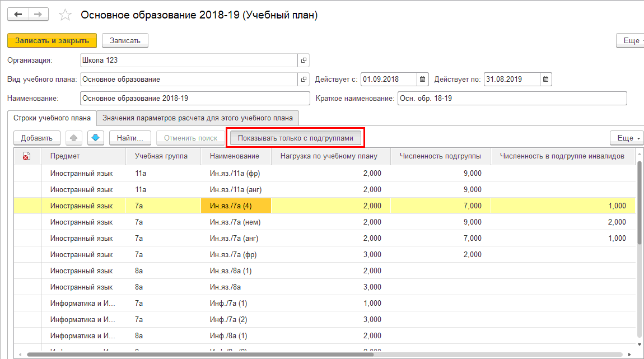644x359 pixels.
Task: Focus the Вид учебного плана field
Action: click(189, 80)
